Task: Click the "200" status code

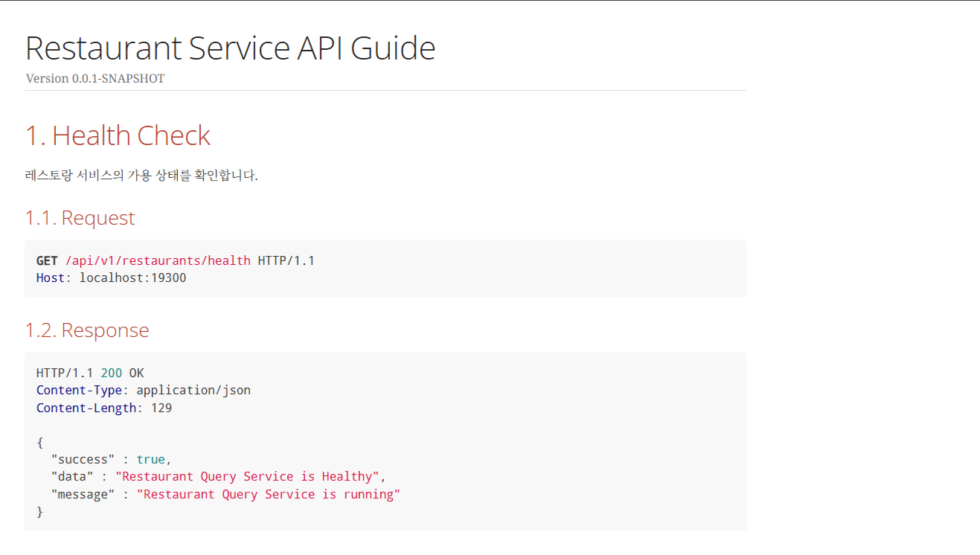Action: (111, 373)
